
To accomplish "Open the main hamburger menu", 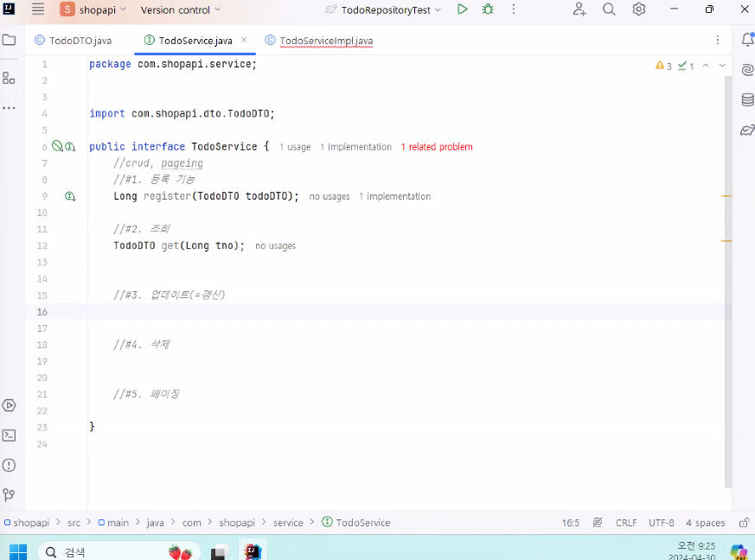I will coord(37,10).
